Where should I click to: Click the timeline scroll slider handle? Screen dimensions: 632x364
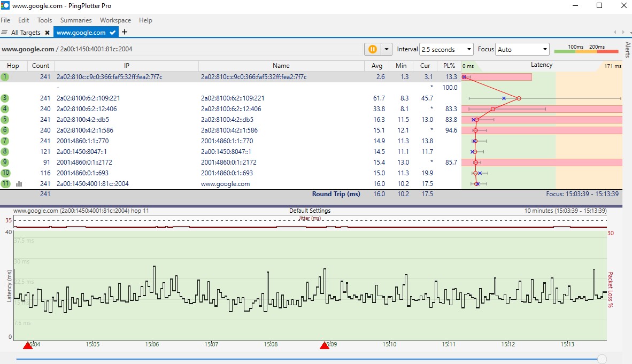[x=602, y=359]
